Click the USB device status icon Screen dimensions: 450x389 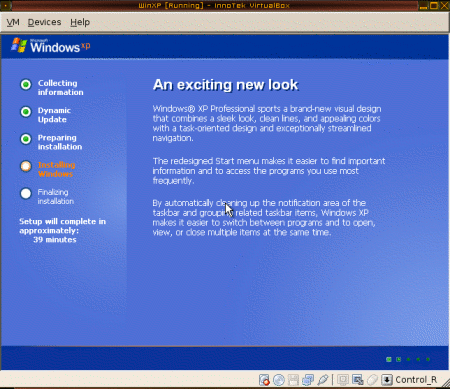[x=323, y=380]
